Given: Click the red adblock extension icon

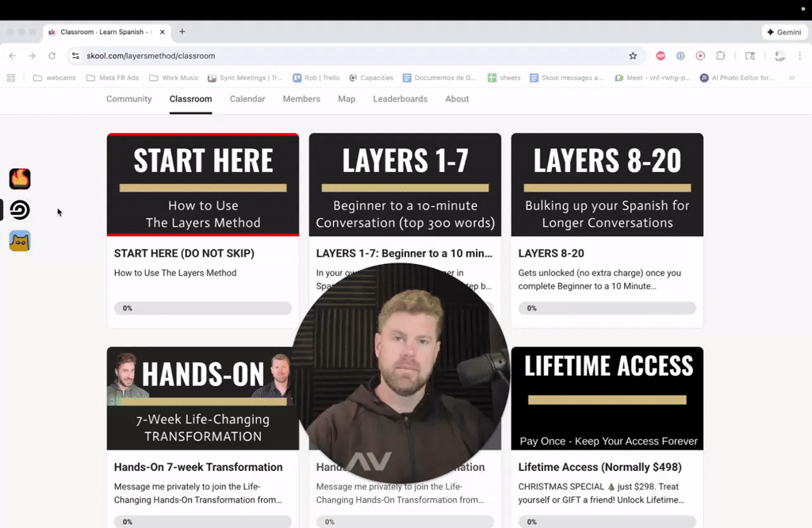Looking at the screenshot, I should 661,56.
